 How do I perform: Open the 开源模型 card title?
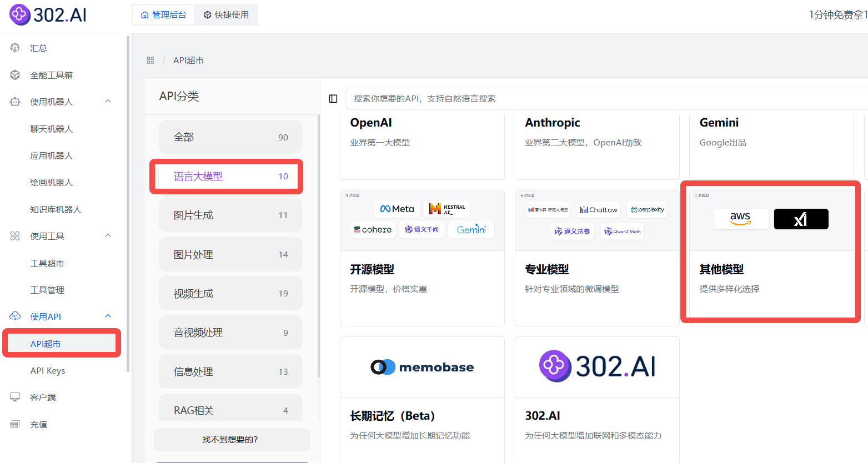pos(372,269)
